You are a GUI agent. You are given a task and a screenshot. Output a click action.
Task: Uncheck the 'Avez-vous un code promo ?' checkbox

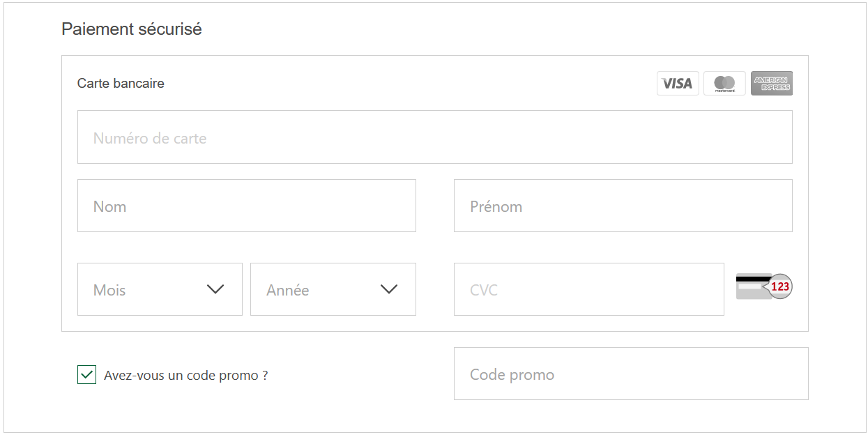86,374
